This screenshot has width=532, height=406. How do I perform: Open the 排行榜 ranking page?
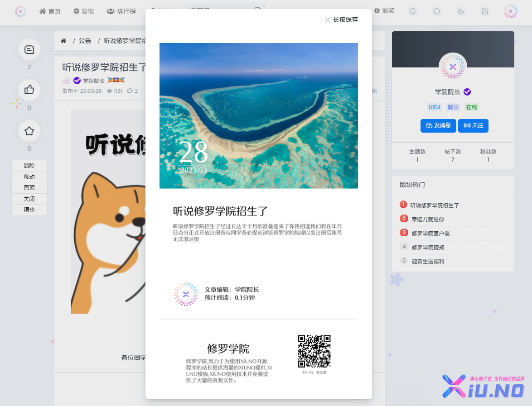tap(121, 11)
